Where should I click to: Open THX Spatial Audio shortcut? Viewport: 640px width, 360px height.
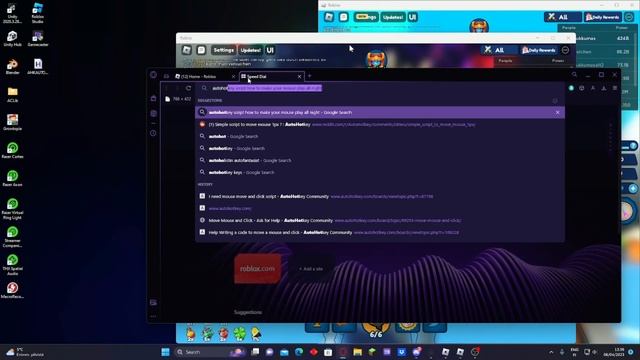(12, 264)
